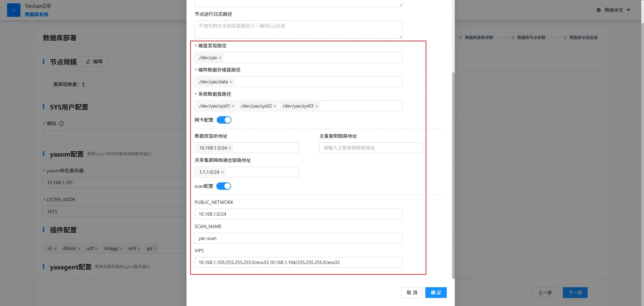644x306 pixels.
Task: Remove the 10.168.1.0/24 listen address tag
Action: [x=230, y=148]
